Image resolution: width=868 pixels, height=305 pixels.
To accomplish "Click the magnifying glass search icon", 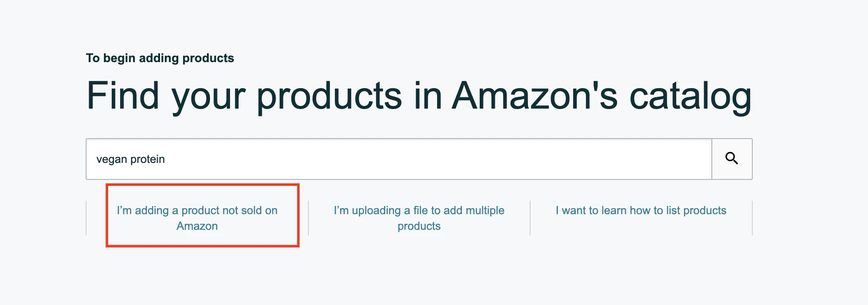I will tap(732, 159).
